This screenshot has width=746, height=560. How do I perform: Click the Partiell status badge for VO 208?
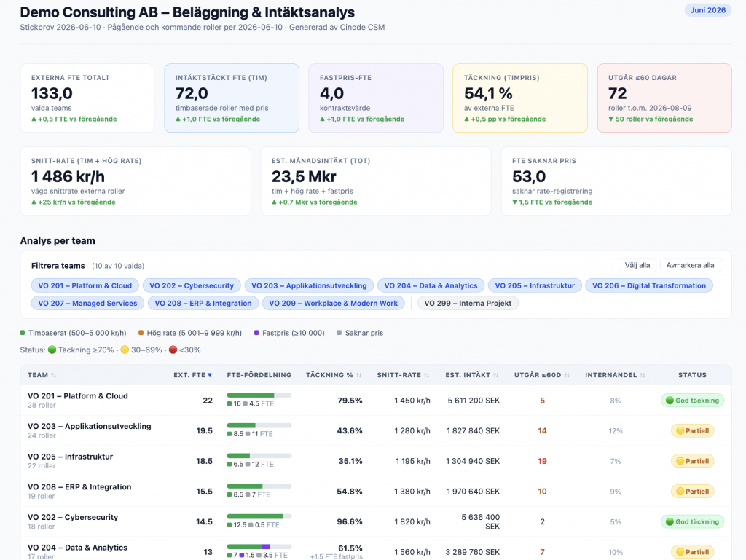[692, 491]
